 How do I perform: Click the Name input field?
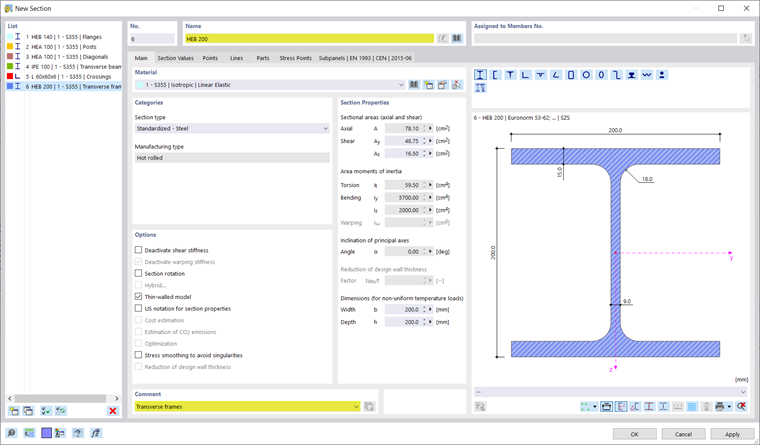[x=309, y=39]
